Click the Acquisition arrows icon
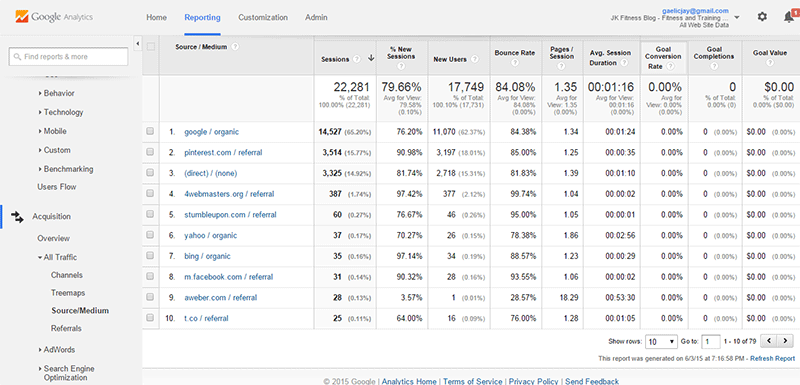 tap(17, 217)
